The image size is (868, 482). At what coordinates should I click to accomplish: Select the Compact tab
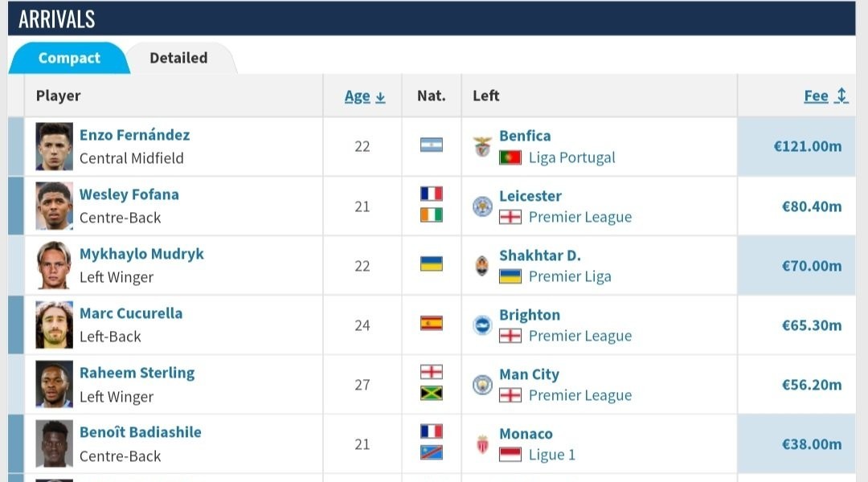pyautogui.click(x=69, y=58)
